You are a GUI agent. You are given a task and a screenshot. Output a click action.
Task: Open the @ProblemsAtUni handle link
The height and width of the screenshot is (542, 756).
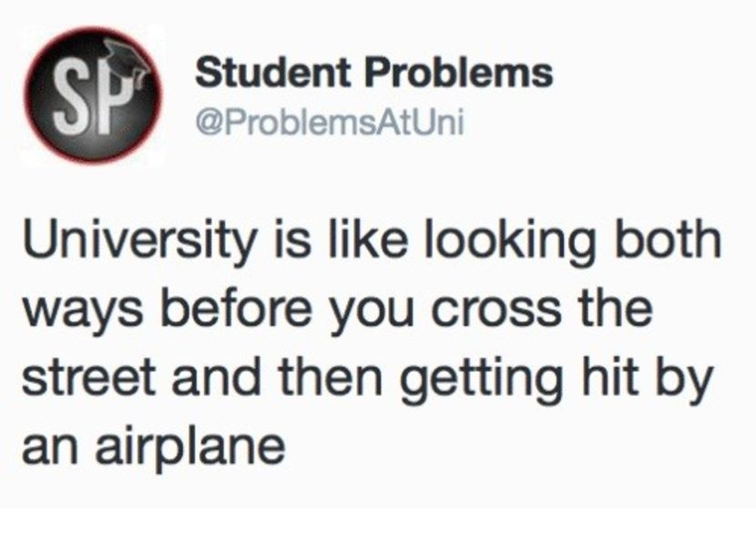coord(330,121)
